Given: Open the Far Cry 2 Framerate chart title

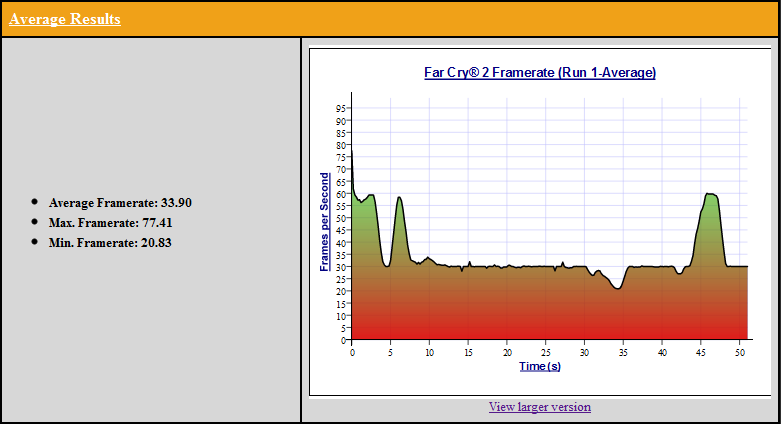Looking at the screenshot, I should (540, 73).
